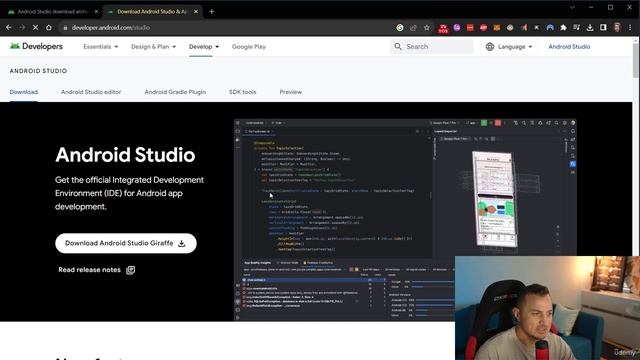This screenshot has width=640, height=360.
Task: Open the tab search chevron in title bar
Action: point(572,7)
